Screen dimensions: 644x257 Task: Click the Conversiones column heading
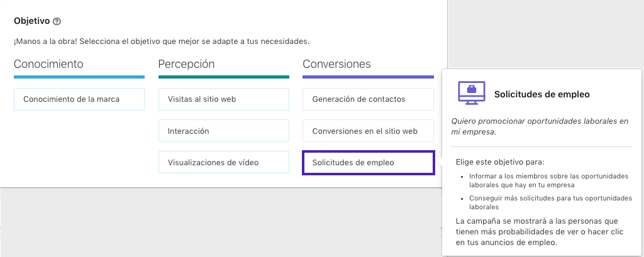[x=337, y=64]
